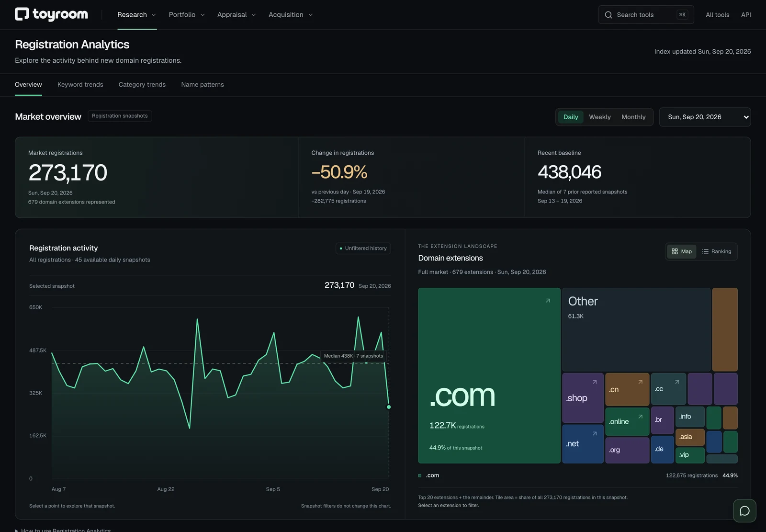Select the .de treemap tile
Viewport: 766px width, 532px height.
point(663,449)
